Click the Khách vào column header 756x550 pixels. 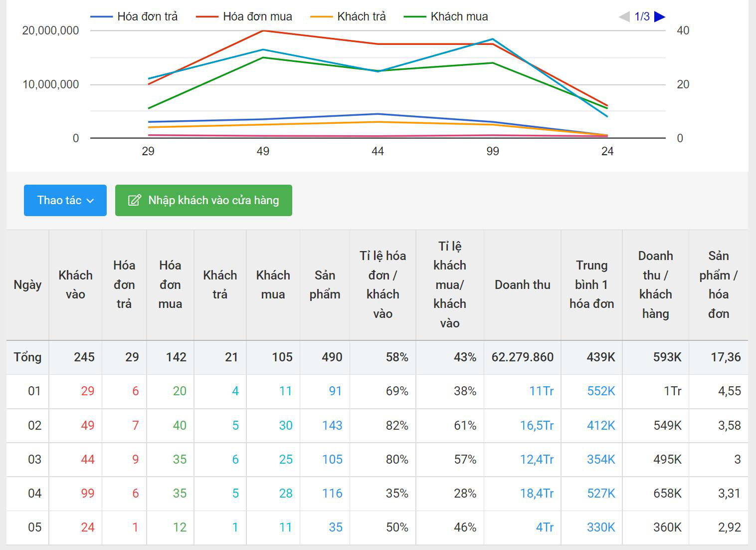[x=75, y=285]
